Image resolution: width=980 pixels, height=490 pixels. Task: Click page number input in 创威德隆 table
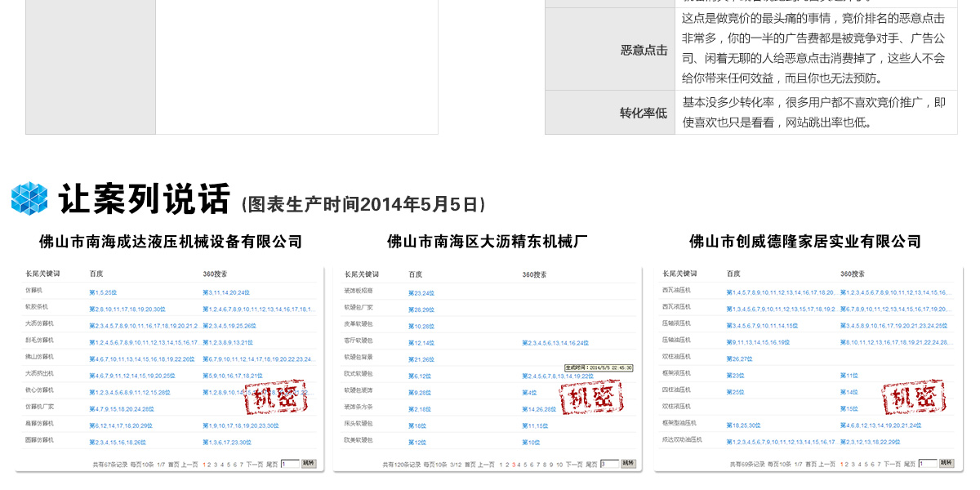point(928,464)
